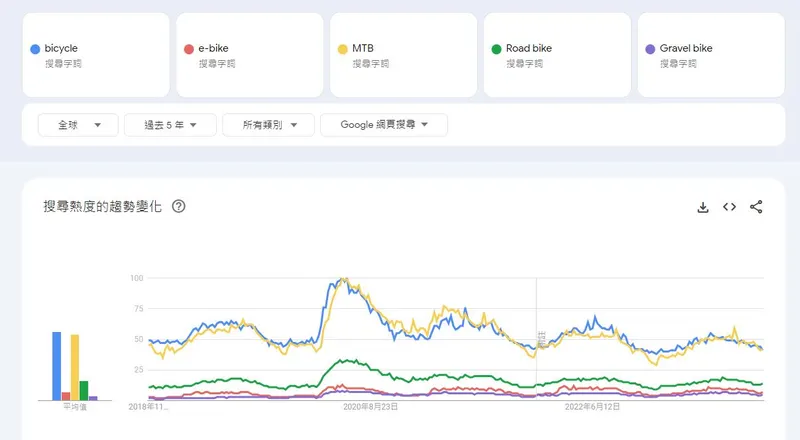Open the help question mark icon
This screenshot has width=800, height=440.
tap(179, 207)
